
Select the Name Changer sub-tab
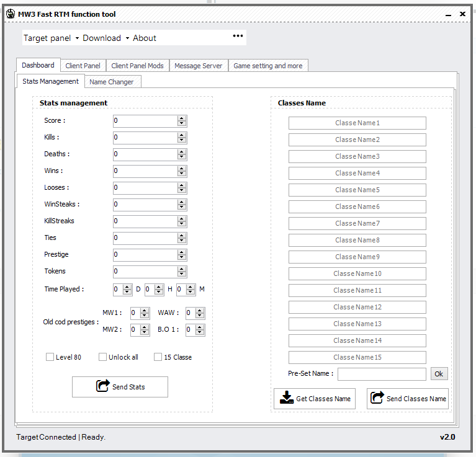click(112, 82)
